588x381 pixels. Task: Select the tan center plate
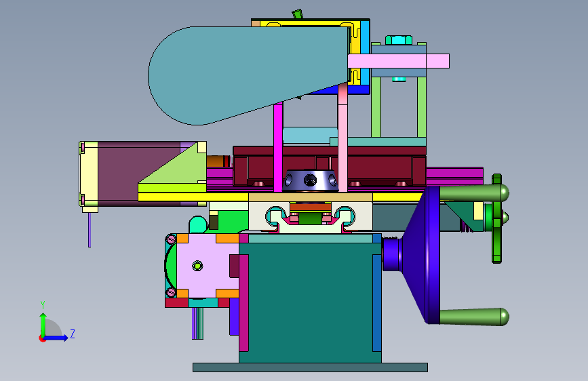(x=311, y=197)
